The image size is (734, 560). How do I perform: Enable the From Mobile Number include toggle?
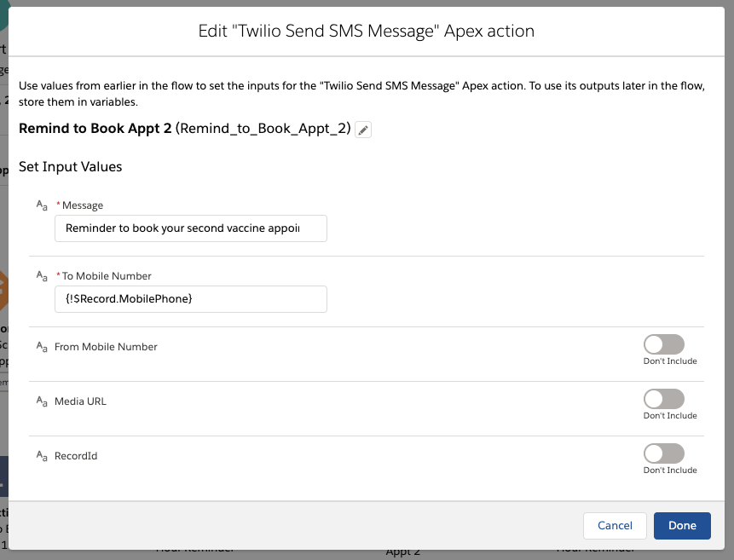coord(664,344)
